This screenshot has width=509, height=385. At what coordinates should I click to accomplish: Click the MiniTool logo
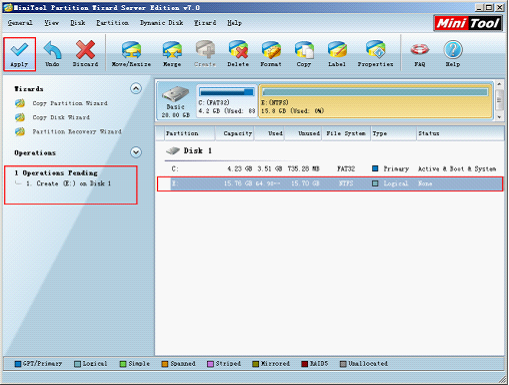[x=468, y=23]
